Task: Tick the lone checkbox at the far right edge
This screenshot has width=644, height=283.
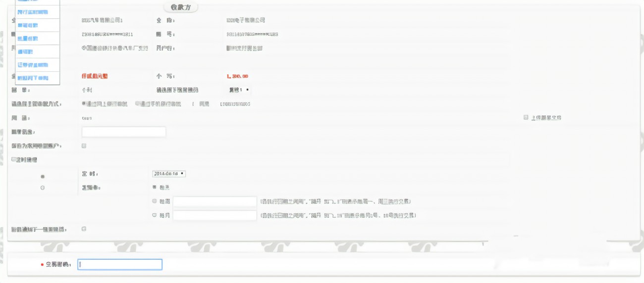Action: 526,118
